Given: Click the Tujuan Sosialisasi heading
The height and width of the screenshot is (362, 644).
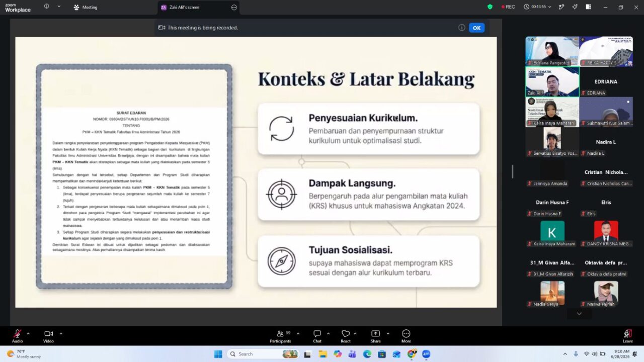Looking at the screenshot, I should [x=351, y=250].
